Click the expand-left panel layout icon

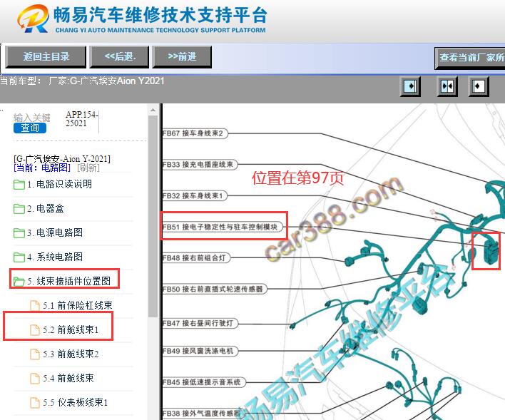410,86
